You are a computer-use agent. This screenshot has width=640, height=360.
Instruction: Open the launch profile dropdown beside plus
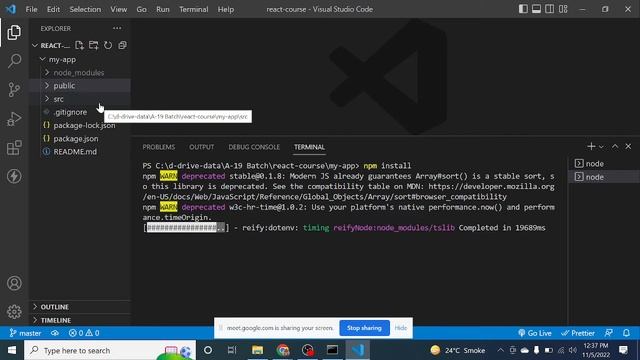pos(601,147)
